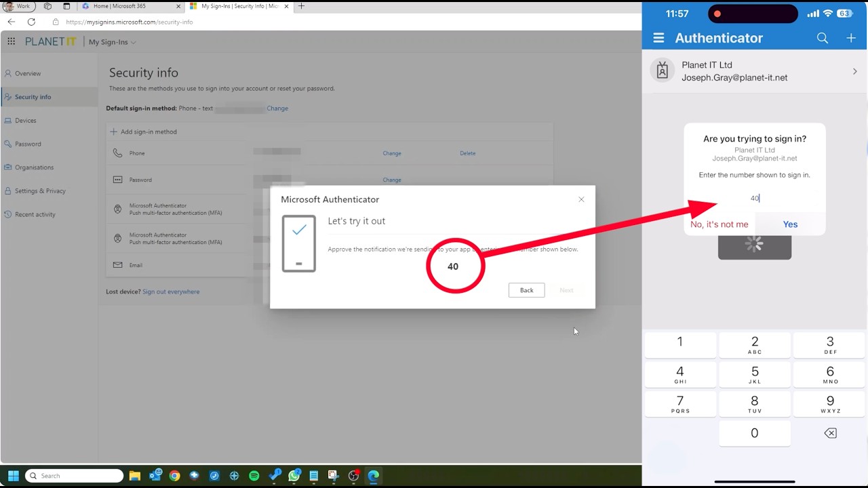Screen dimensions: 868x488
Task: Tap keypad digit 8 TUV
Action: click(755, 404)
